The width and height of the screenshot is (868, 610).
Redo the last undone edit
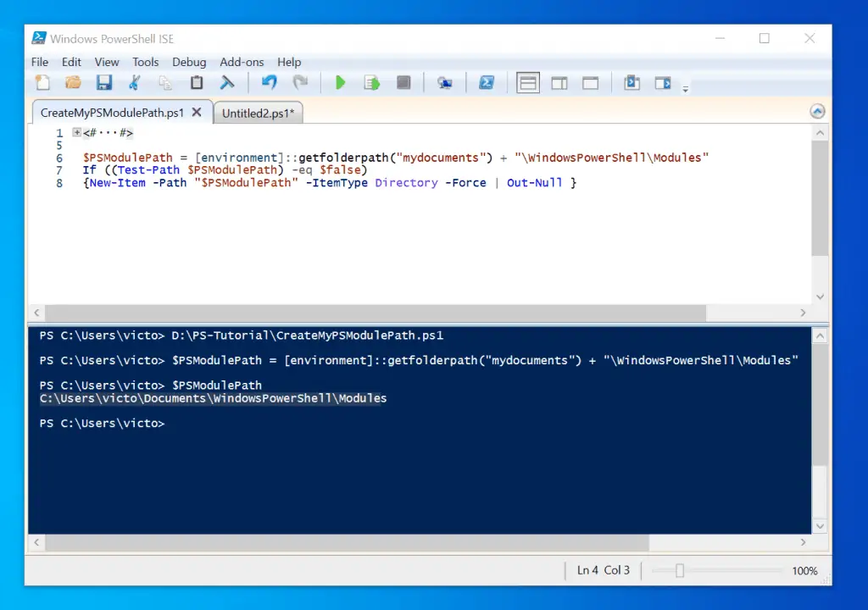[x=300, y=83]
